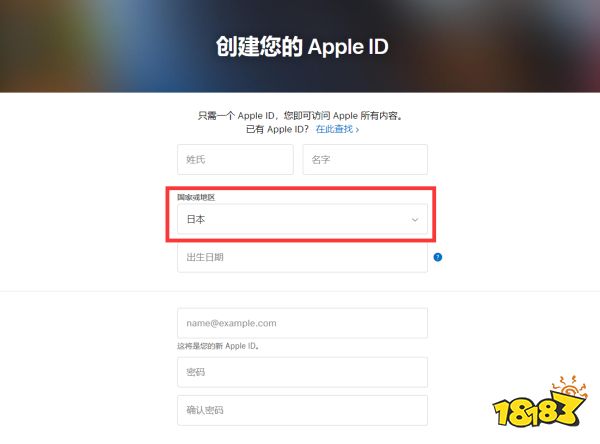Click the red highlight border around country field
600x444 pixels.
tap(301, 214)
